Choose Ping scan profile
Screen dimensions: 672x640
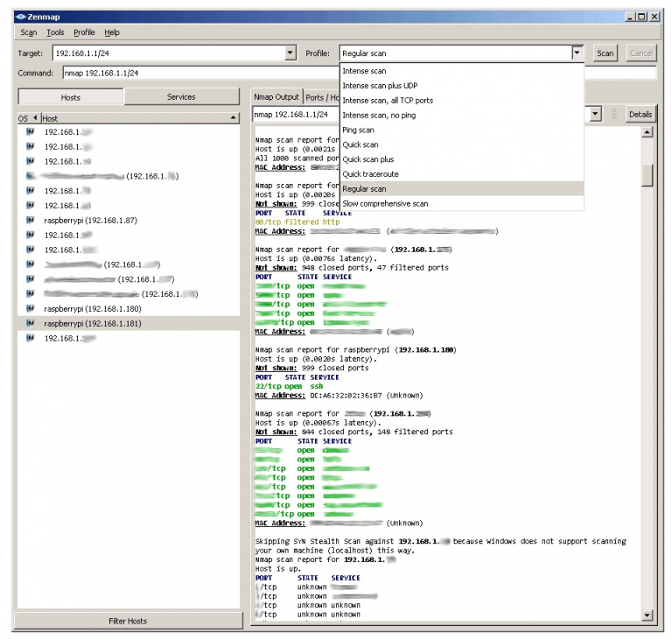[462, 130]
